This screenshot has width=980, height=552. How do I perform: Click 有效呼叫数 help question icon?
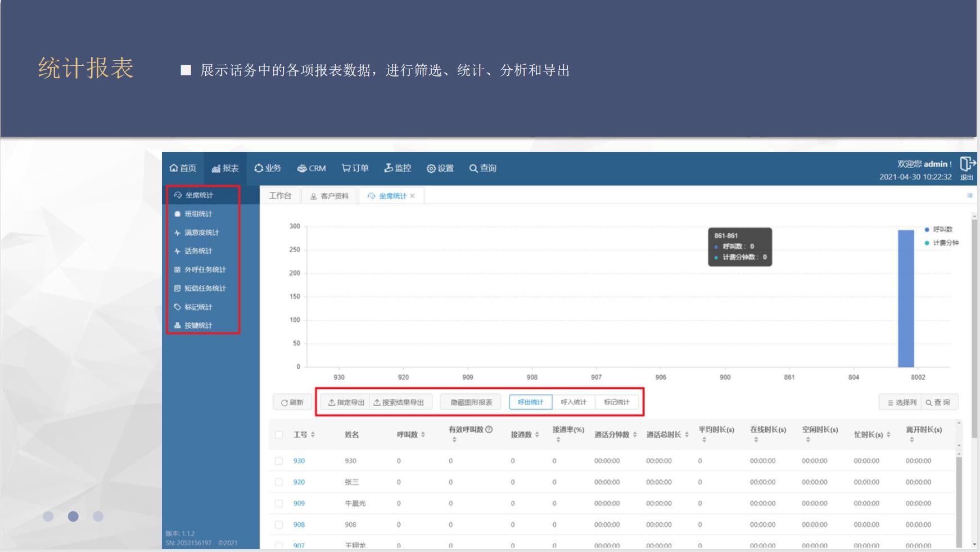489,429
